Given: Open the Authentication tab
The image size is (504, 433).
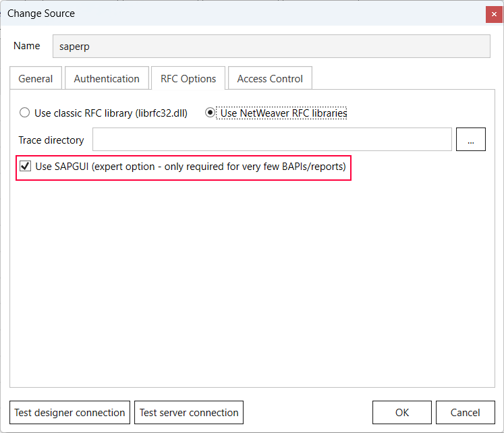Looking at the screenshot, I should pos(107,79).
